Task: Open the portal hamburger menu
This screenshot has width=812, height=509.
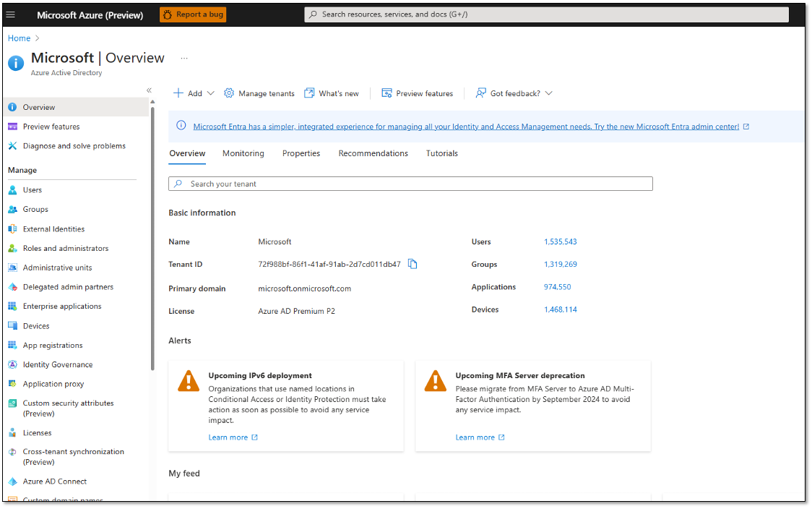Action: coord(10,14)
